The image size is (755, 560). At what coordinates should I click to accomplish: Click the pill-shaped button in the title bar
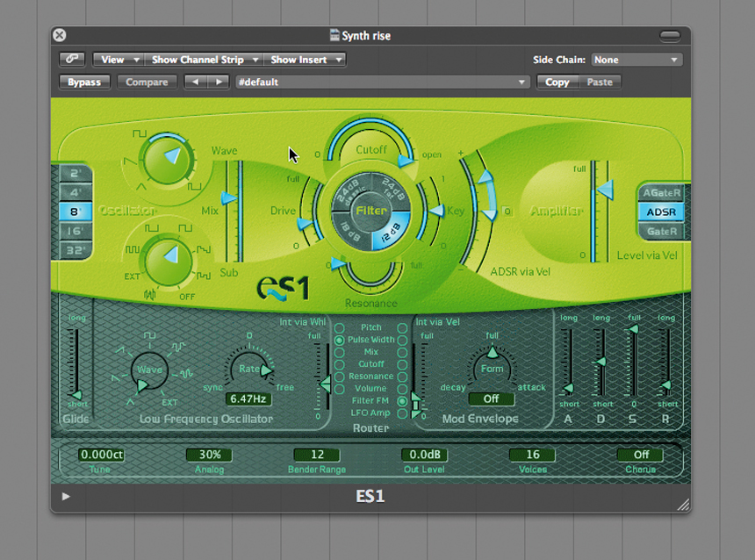tap(670, 36)
